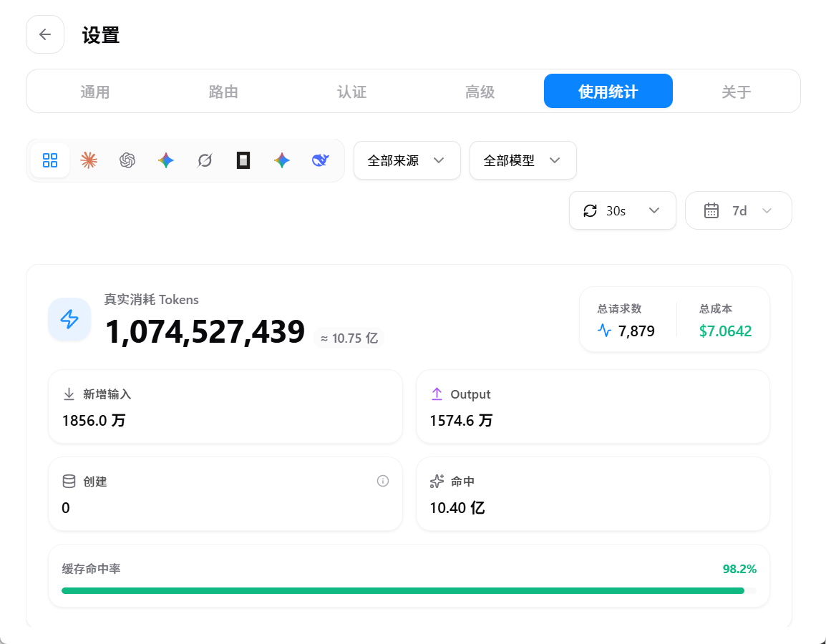Click the 总成本 label
826x644 pixels.
[715, 308]
